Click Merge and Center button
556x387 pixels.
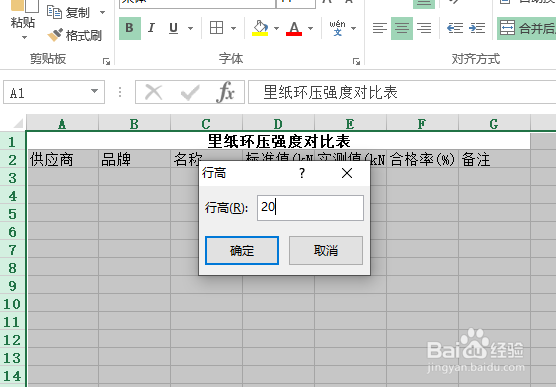[527, 28]
